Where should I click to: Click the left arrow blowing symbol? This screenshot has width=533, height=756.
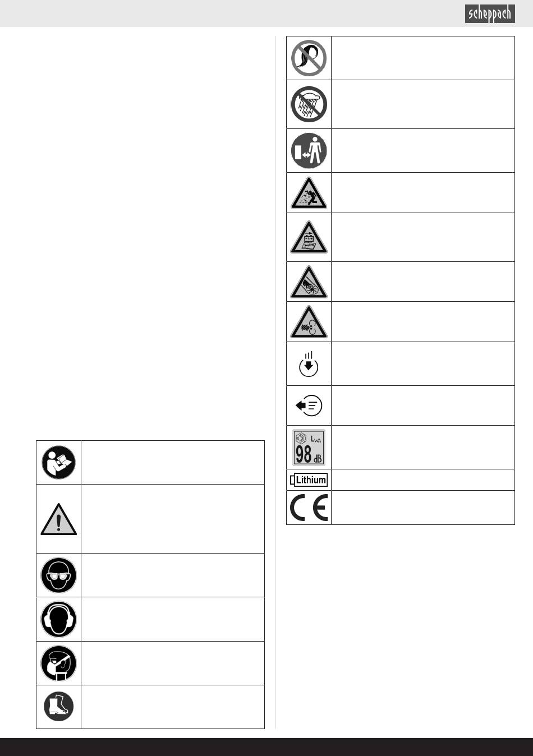[309, 405]
